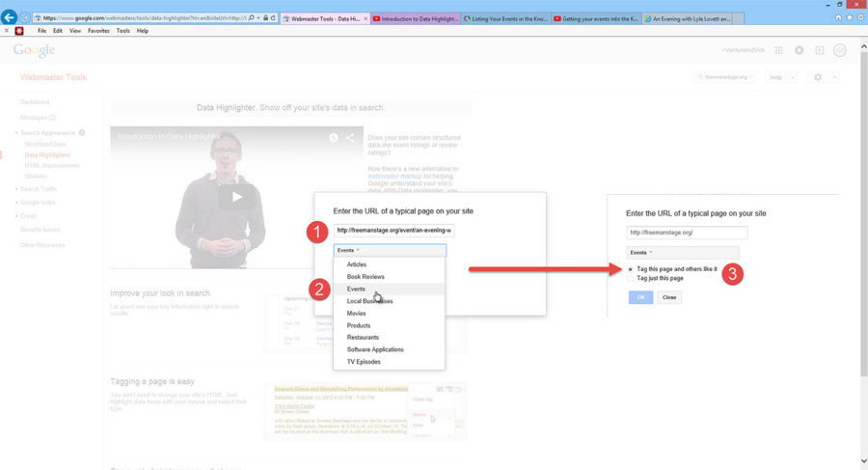Open the Webmaster Tools title link

tap(53, 77)
